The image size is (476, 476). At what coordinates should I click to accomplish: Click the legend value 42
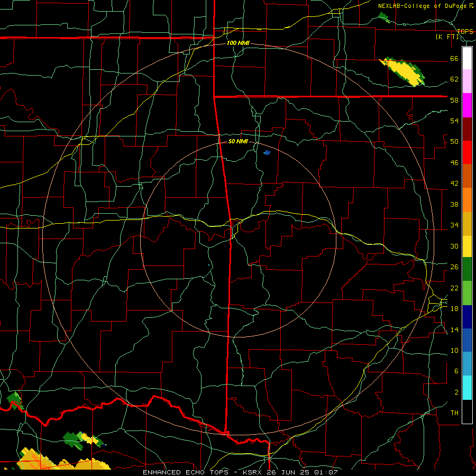coord(454,184)
